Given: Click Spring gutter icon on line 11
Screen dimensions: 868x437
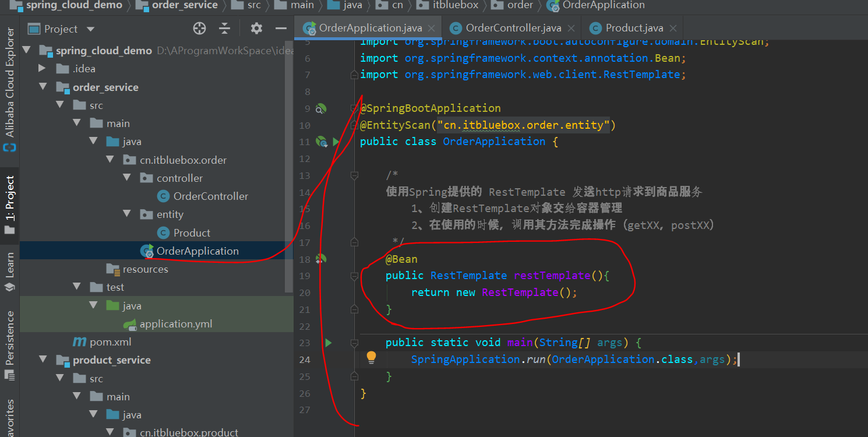Looking at the screenshot, I should [322, 141].
